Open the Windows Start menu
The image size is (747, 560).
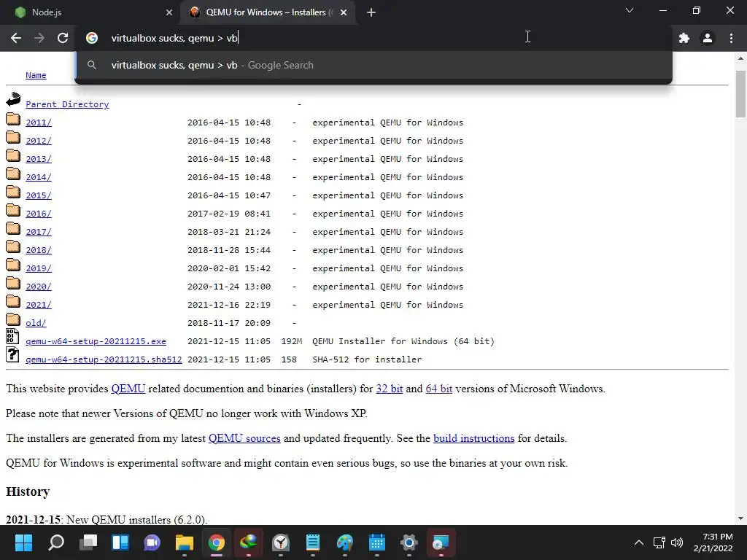tap(23, 542)
